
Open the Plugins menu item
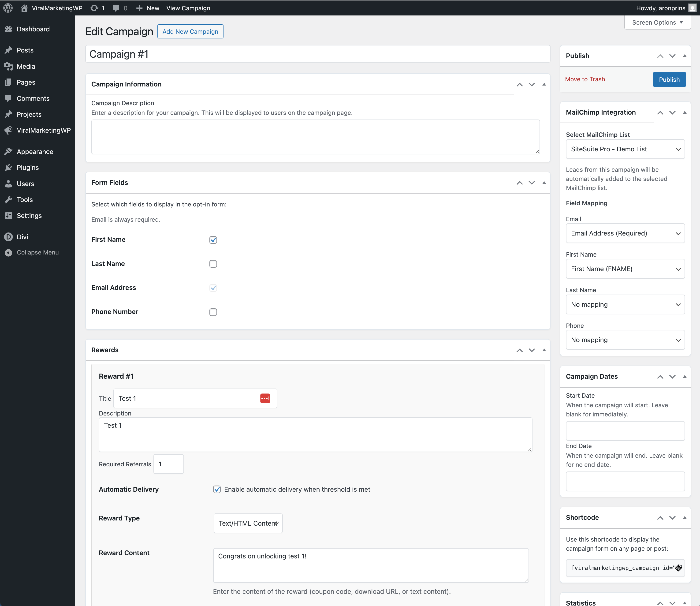click(28, 167)
